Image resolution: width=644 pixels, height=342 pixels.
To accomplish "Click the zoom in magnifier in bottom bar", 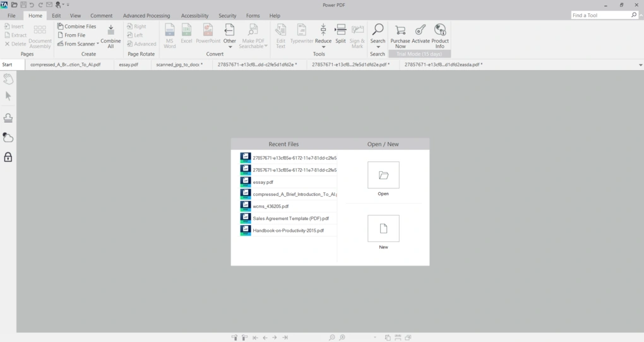I will point(342,338).
